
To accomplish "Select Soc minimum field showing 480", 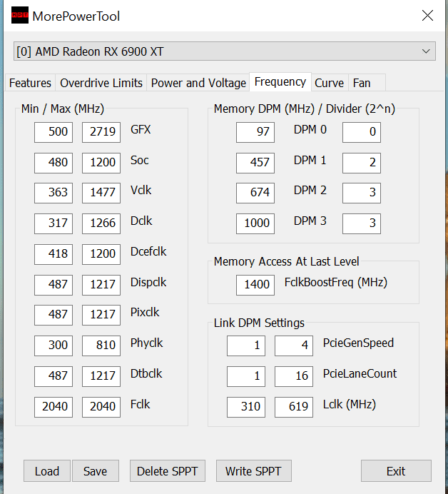I will coord(54,163).
